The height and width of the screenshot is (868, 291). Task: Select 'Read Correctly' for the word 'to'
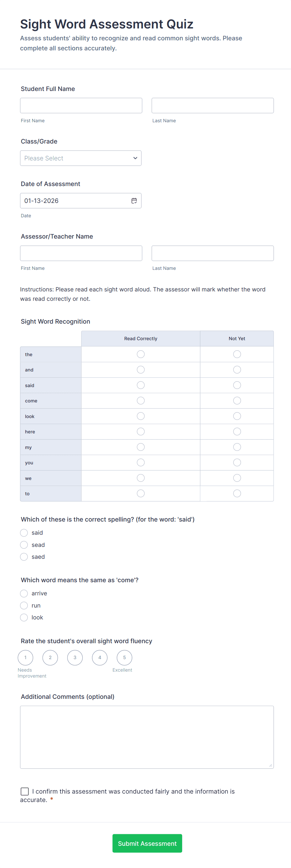click(140, 493)
